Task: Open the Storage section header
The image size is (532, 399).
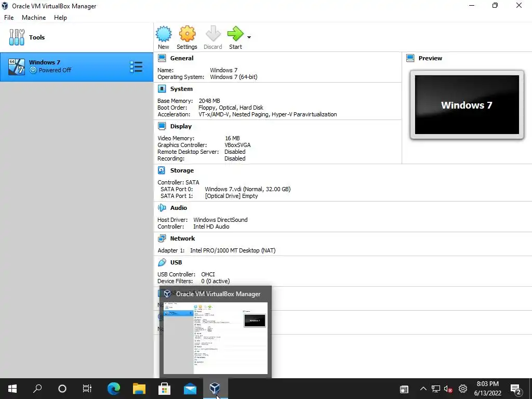Action: pyautogui.click(x=182, y=170)
